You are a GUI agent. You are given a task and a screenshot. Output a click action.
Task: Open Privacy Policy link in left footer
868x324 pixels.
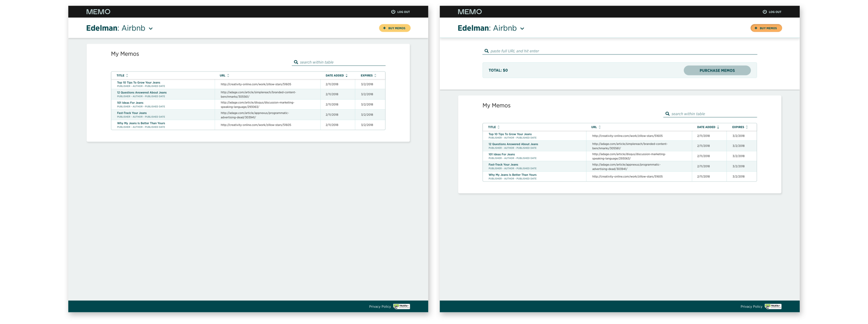click(380, 307)
